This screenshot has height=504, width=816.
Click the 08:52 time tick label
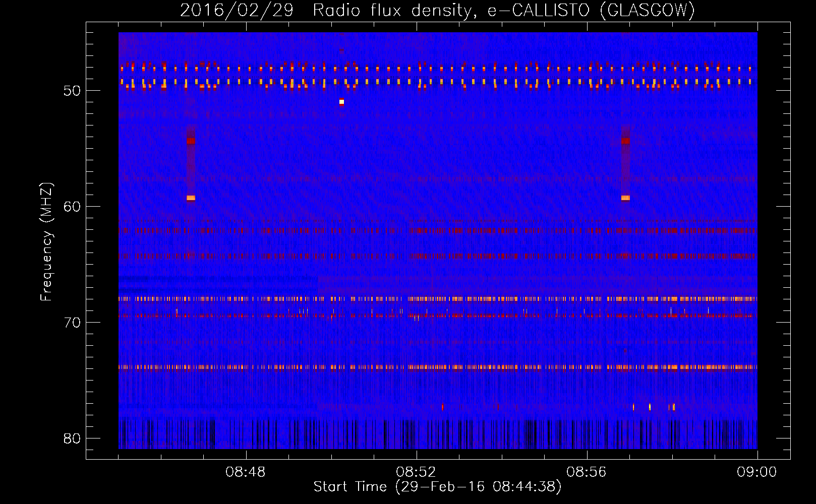pyautogui.click(x=416, y=472)
